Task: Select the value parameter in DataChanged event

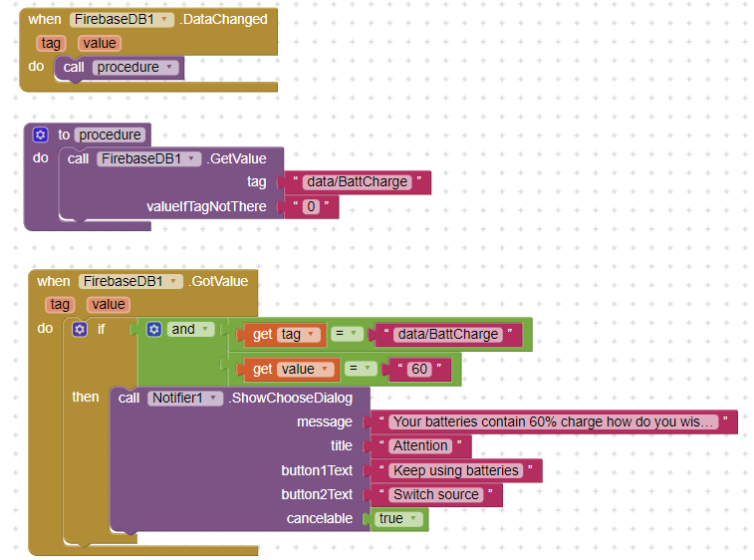Action: point(100,43)
